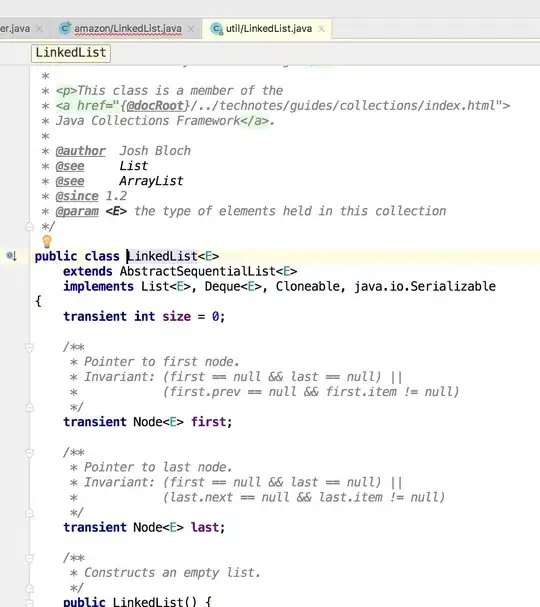Select the util/LinkedList.java tab
Image resolution: width=540 pixels, height=607 pixels.
click(x=269, y=29)
